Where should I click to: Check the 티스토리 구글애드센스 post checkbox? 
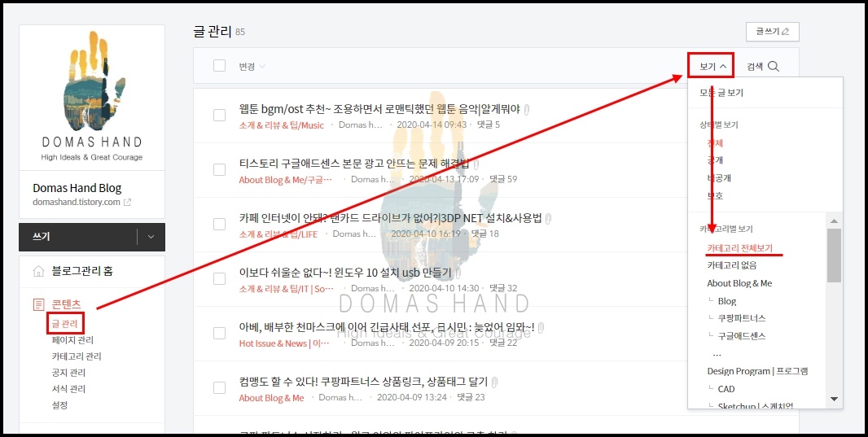219,170
